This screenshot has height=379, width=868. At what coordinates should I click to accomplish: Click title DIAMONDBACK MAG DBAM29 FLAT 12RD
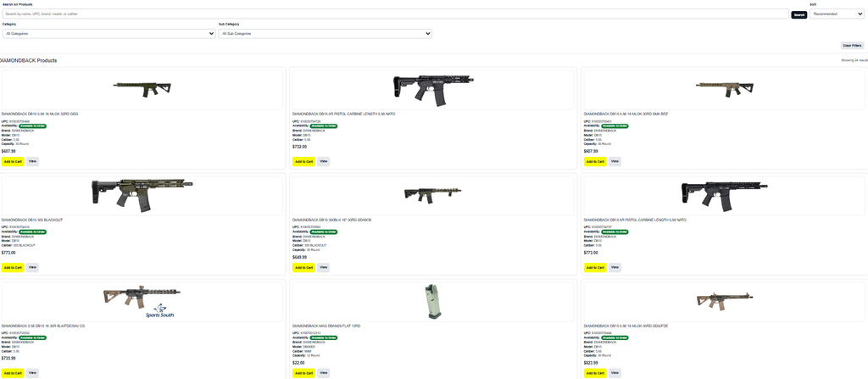coord(326,326)
